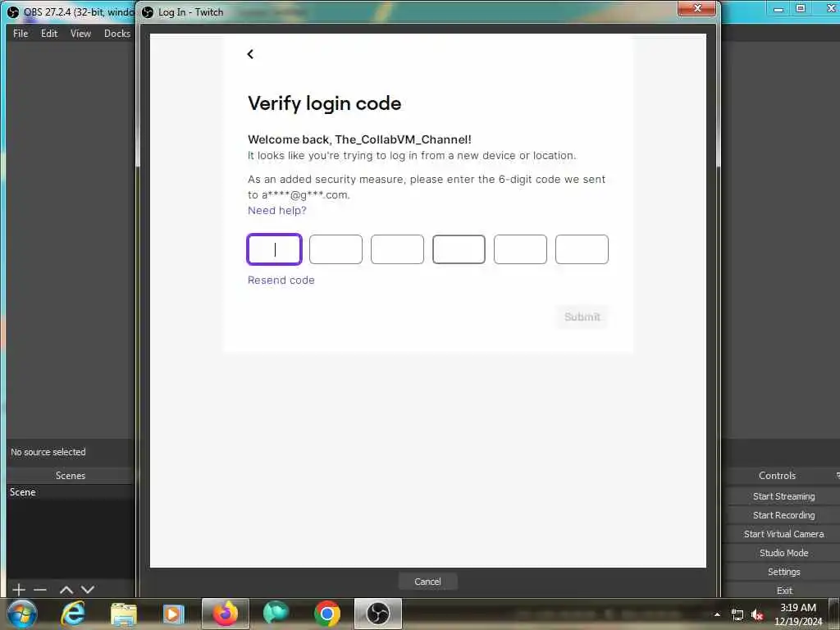
Task: Switch to Firefox on the taskbar
Action: click(225, 614)
